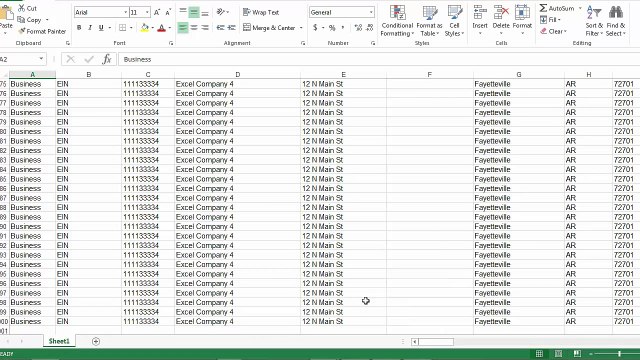
Task: Cancel formula bar entry
Action: pos(71,60)
